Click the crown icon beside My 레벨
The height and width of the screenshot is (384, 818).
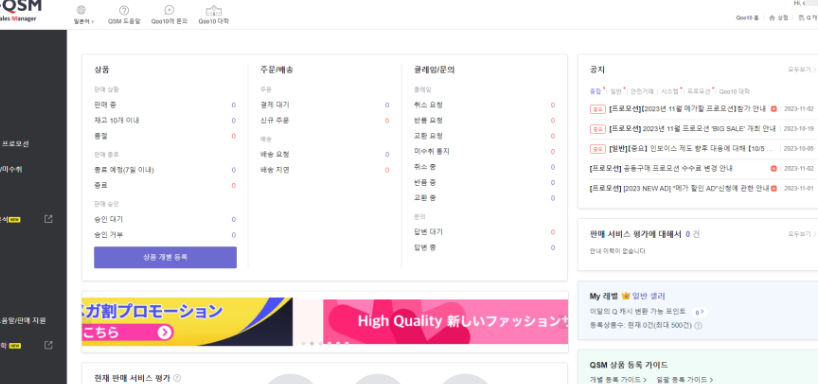coord(625,296)
